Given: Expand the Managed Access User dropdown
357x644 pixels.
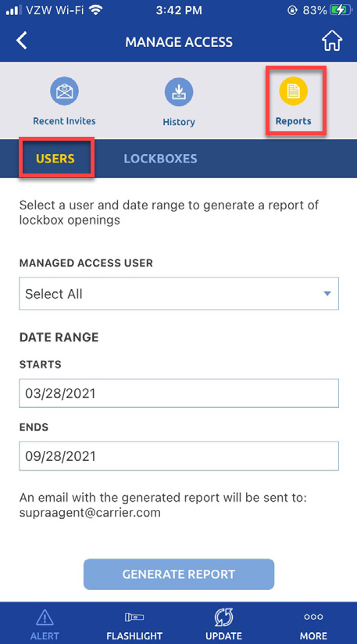Looking at the screenshot, I should coord(179,294).
